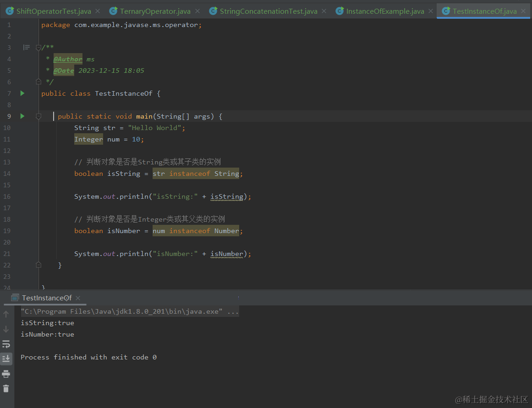Click the Java class icon on ShiftOperatorTest.java tab
This screenshot has width=532, height=408.
(10, 11)
